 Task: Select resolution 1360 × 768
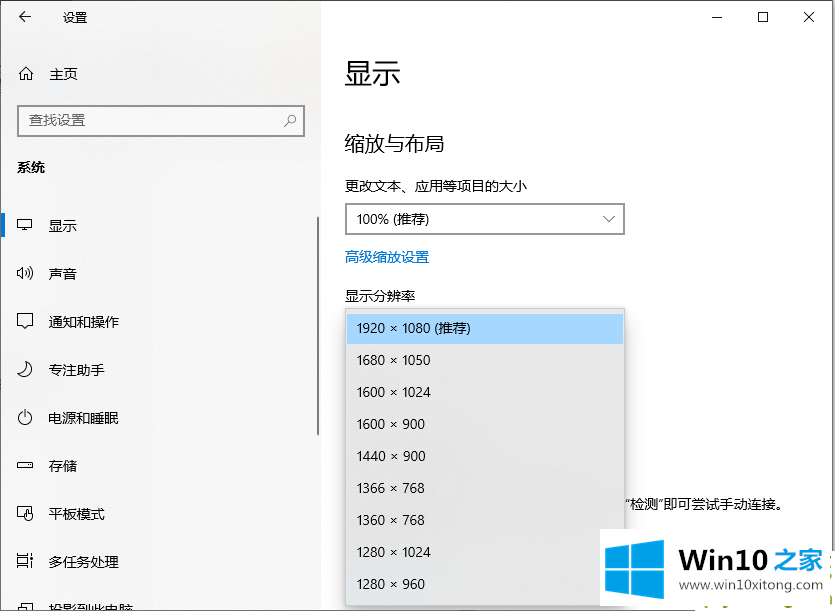(x=485, y=520)
